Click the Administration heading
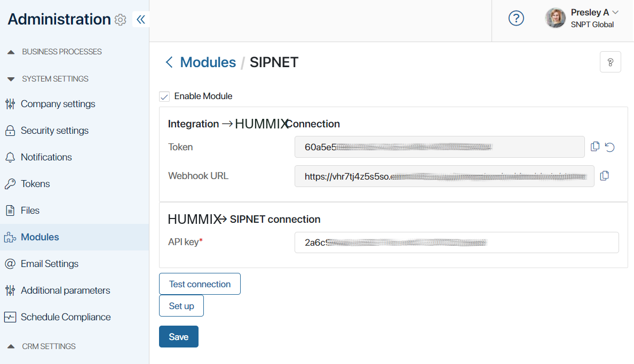This screenshot has width=634, height=364. coord(59,19)
